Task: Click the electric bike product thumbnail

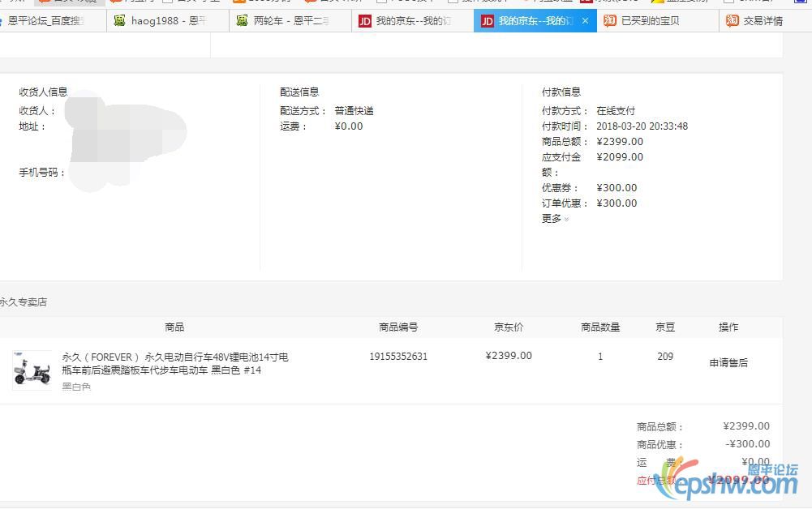Action: 32,370
